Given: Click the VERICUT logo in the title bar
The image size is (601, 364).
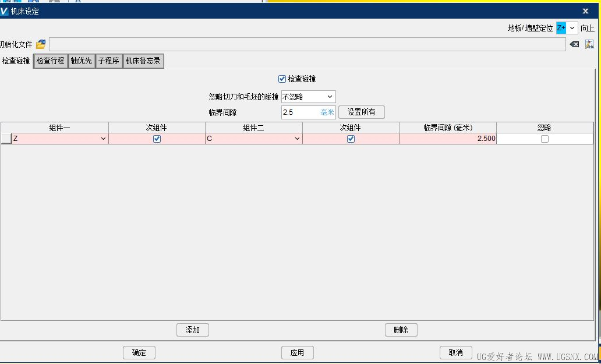Looking at the screenshot, I should click(4, 11).
